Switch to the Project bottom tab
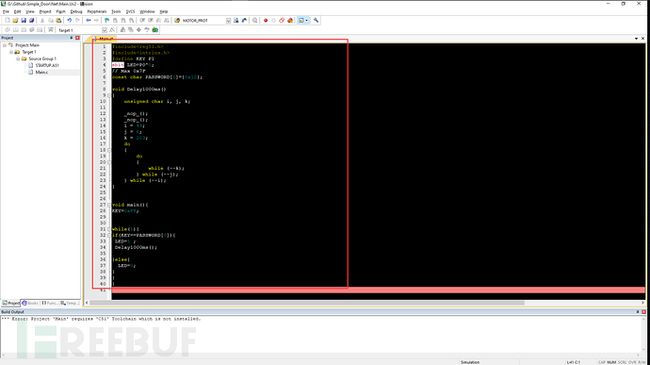Image resolution: width=650 pixels, height=365 pixels. click(11, 303)
